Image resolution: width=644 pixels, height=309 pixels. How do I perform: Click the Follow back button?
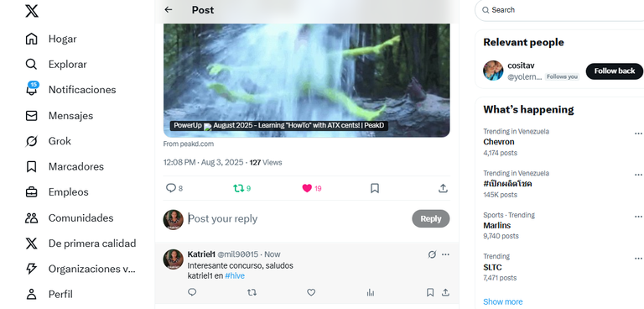(x=614, y=71)
